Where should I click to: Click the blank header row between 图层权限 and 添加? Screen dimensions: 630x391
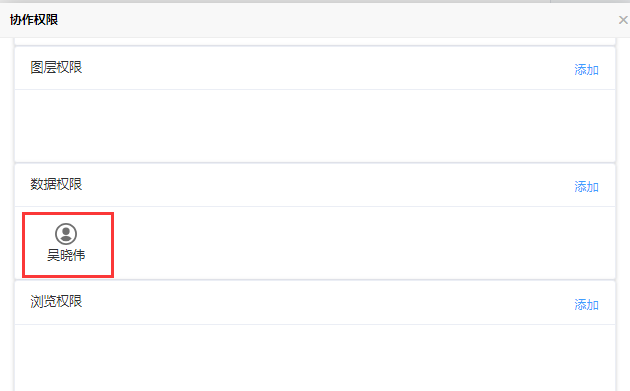(x=328, y=68)
